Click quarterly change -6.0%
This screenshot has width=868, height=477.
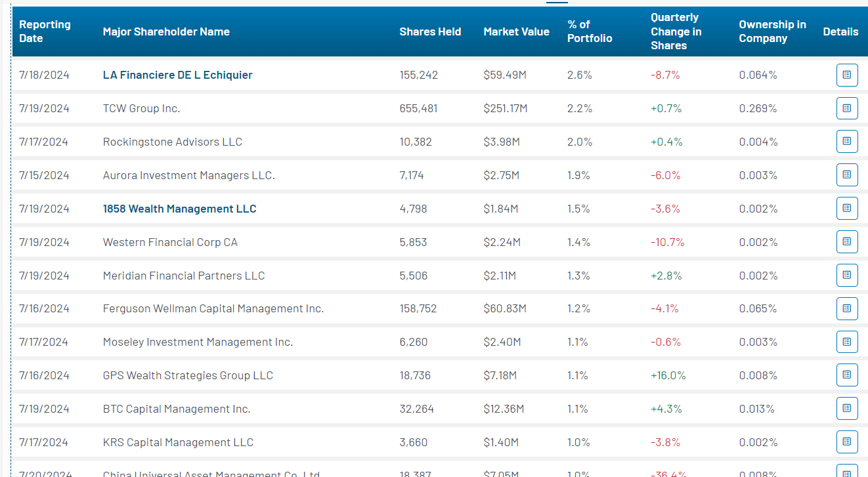coord(665,175)
